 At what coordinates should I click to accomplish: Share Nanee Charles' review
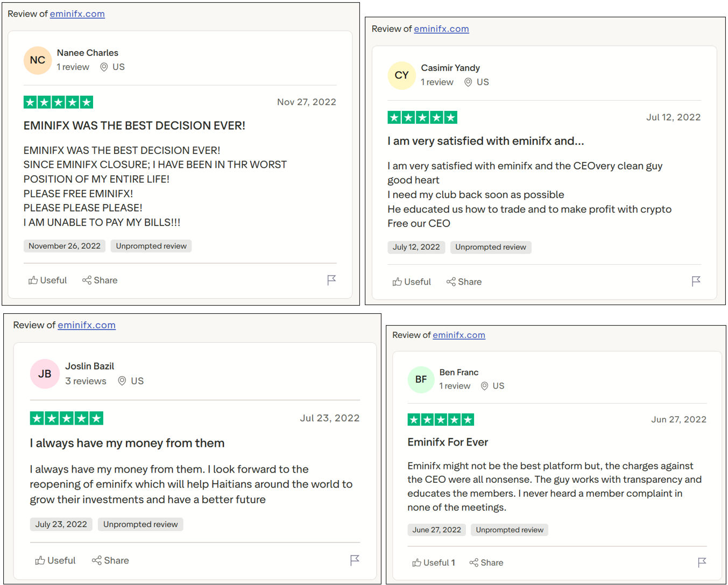[100, 280]
